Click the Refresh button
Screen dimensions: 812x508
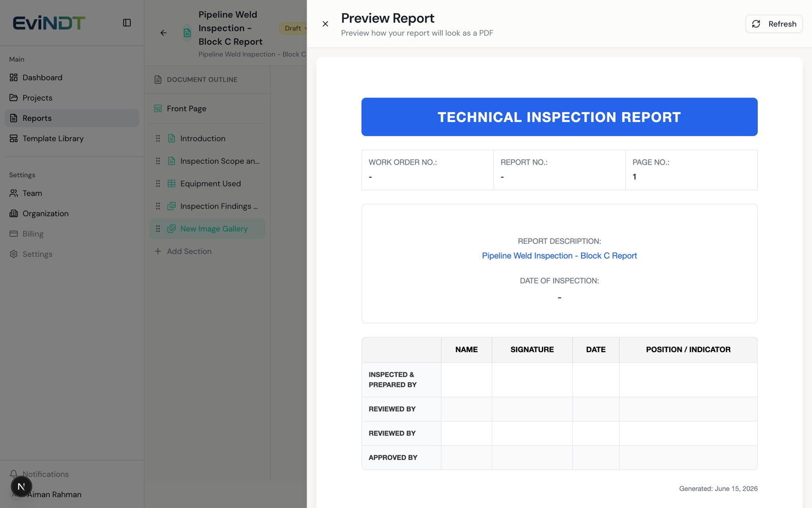[774, 24]
